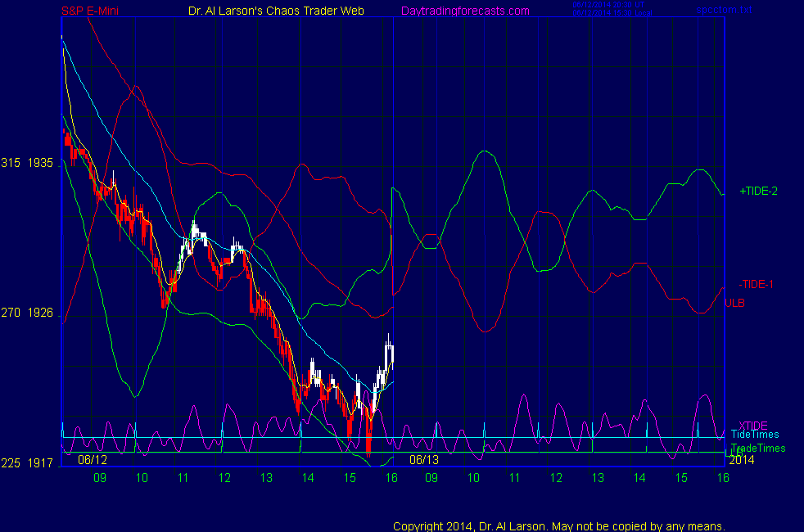Click the +TIDE-2 green legend label
This screenshot has height=532, width=804.
(758, 191)
